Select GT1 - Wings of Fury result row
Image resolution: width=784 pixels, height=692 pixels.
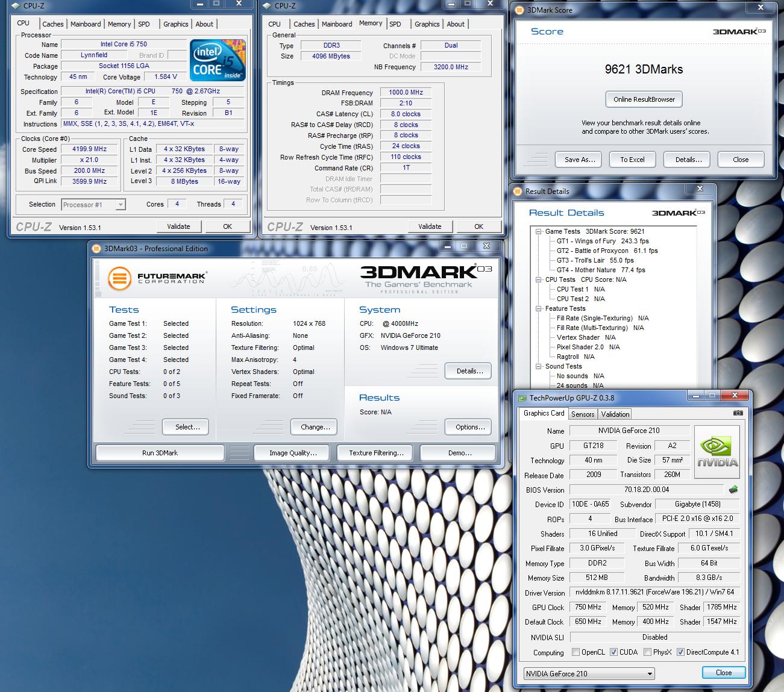(x=603, y=241)
